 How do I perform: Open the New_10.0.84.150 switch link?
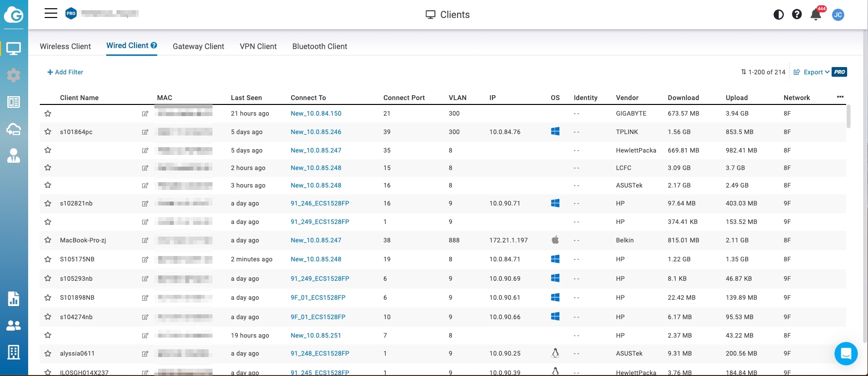(x=316, y=114)
